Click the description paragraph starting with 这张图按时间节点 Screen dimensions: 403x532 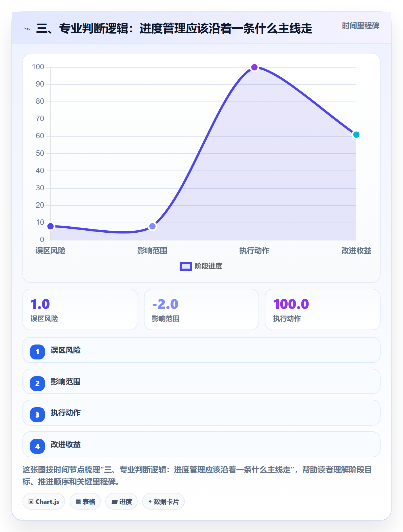tap(197, 476)
